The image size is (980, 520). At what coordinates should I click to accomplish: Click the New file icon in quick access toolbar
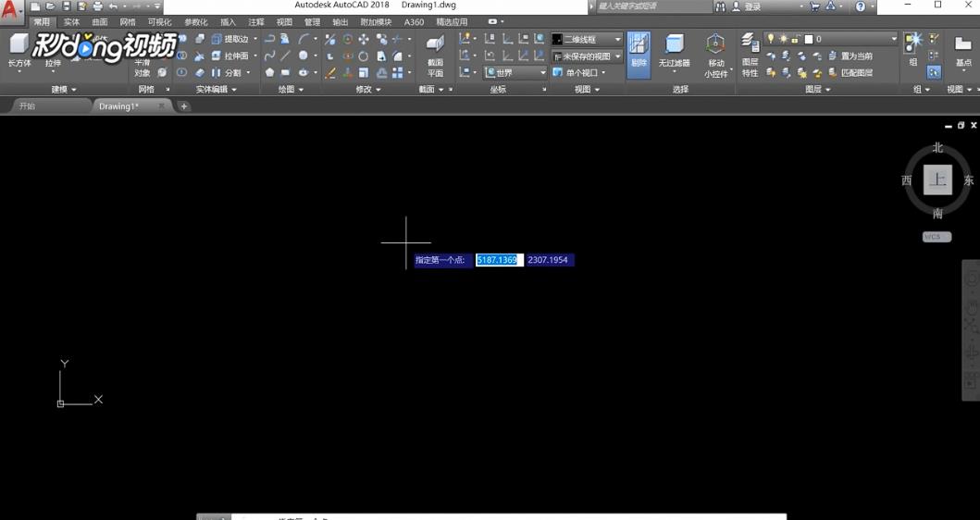35,6
